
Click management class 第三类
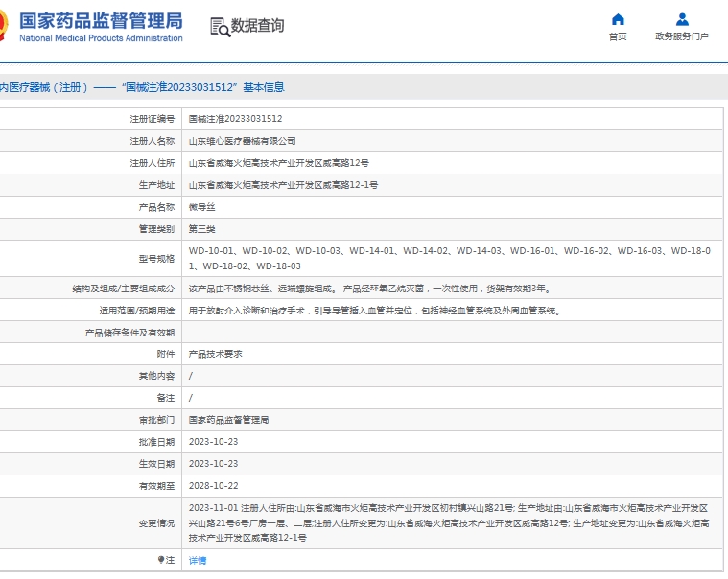pos(202,229)
